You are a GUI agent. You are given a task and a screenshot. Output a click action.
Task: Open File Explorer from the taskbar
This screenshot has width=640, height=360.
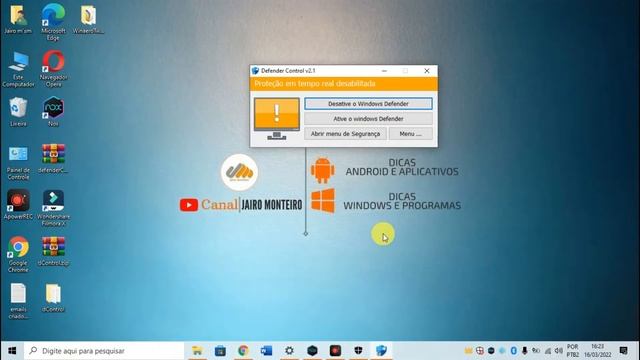[x=197, y=351]
